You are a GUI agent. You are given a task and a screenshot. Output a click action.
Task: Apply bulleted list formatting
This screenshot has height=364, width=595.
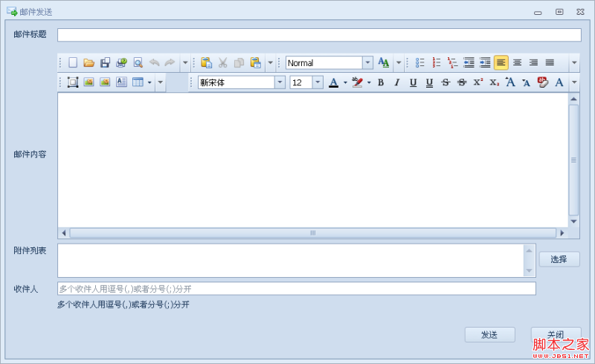pos(420,63)
